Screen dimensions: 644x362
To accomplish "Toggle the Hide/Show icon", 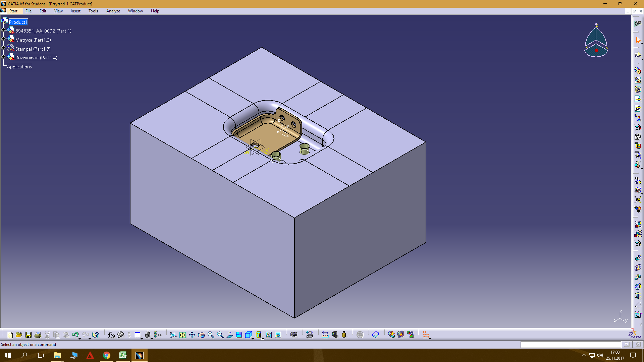I will coord(269,335).
